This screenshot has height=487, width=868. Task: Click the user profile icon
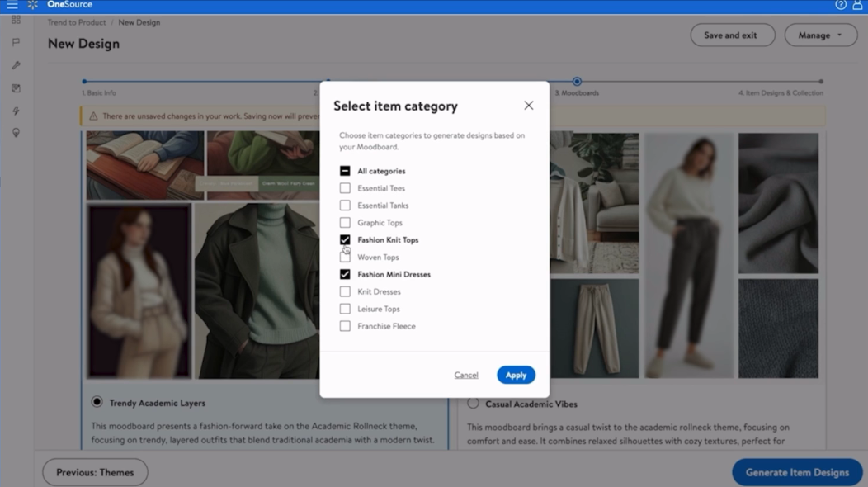(x=857, y=5)
